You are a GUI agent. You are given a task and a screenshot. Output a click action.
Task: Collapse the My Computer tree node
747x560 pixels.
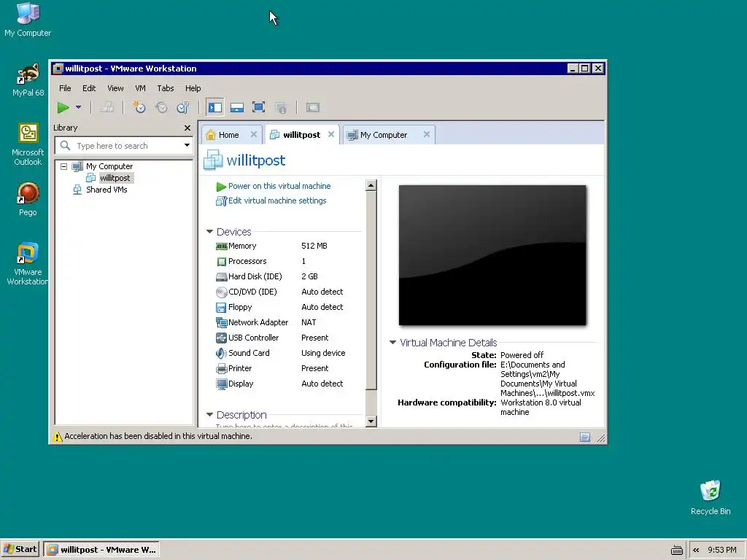coord(64,166)
